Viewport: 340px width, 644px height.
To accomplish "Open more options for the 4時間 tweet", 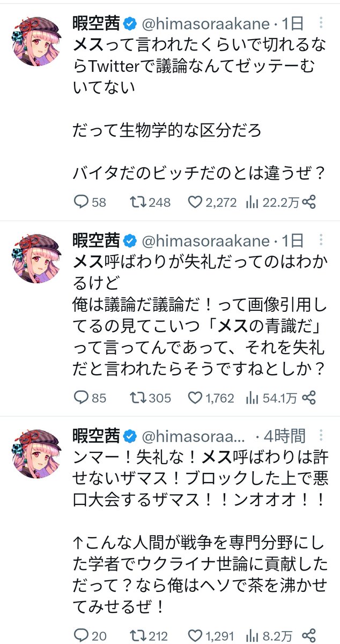I will [321, 435].
